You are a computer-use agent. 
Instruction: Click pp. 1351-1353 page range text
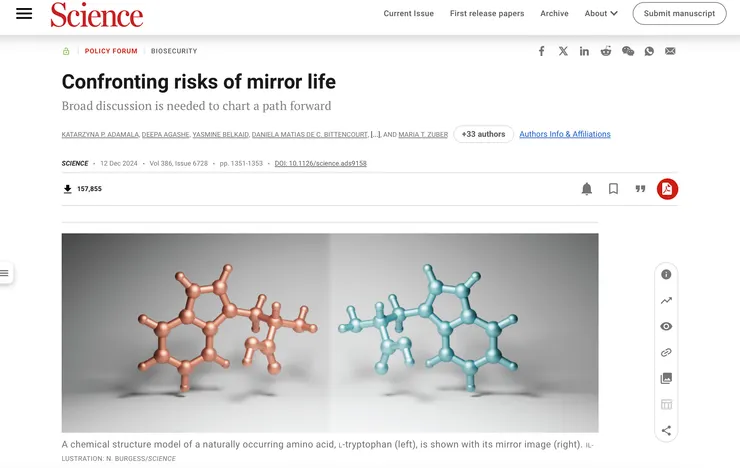pyautogui.click(x=241, y=163)
